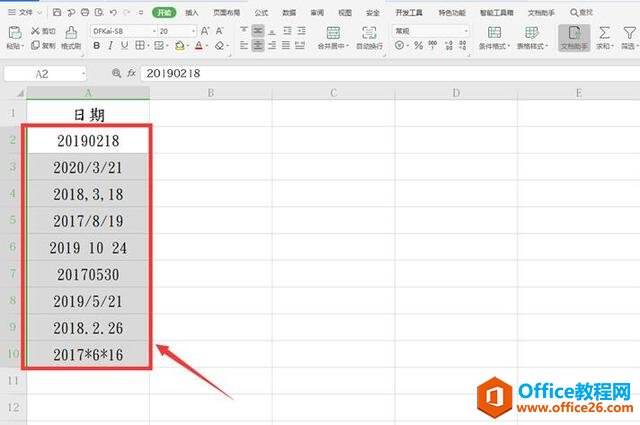Switch to the 页面布局 Page Layout tab
The width and height of the screenshot is (640, 425).
click(x=227, y=13)
